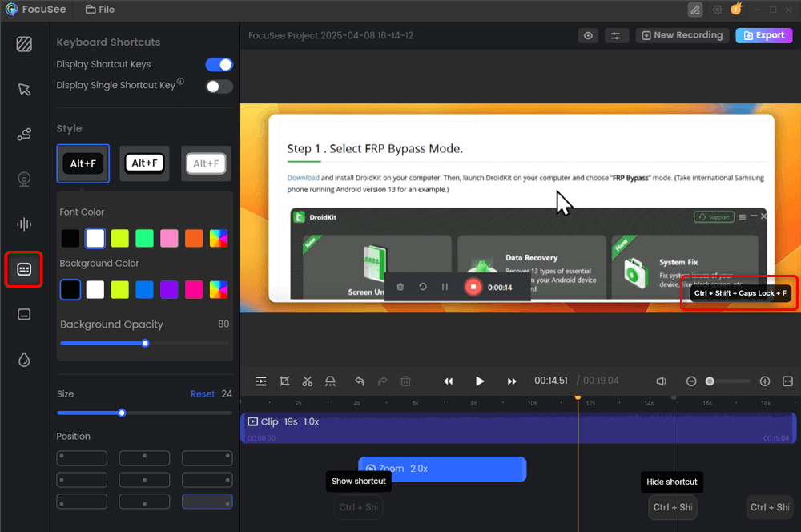Reset the shortcut size
The width and height of the screenshot is (801, 532).
(202, 393)
